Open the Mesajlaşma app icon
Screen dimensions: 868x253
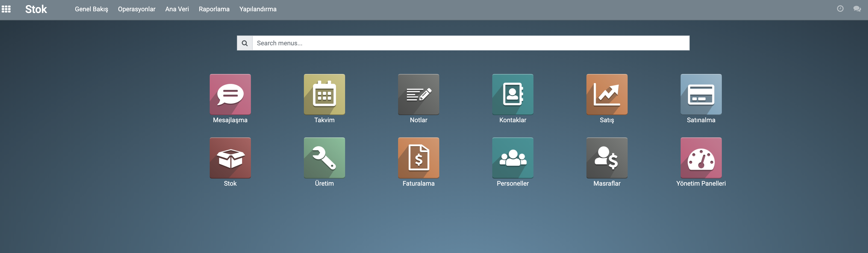pyautogui.click(x=230, y=95)
